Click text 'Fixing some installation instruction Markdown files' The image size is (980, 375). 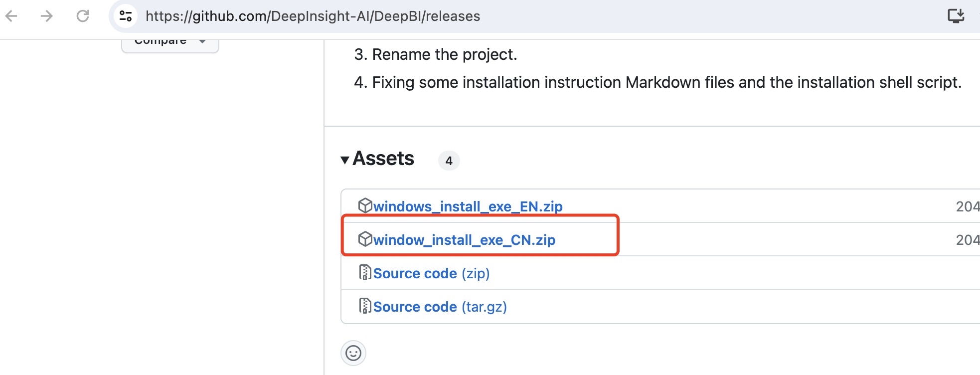coord(553,82)
